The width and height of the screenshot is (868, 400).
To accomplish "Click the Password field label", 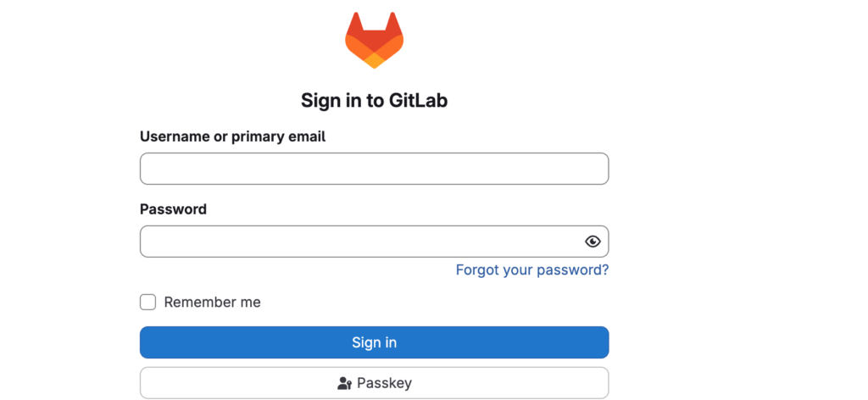I will pos(173,209).
